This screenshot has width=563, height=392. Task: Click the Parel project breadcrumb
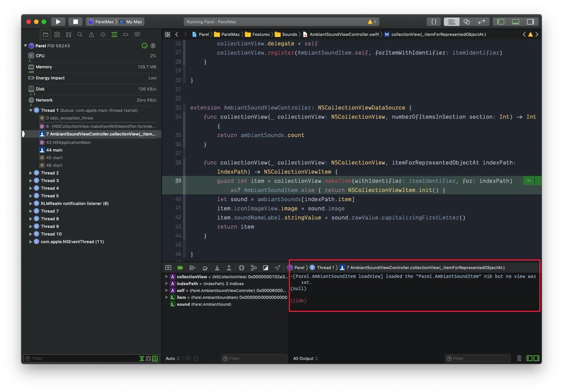point(200,34)
